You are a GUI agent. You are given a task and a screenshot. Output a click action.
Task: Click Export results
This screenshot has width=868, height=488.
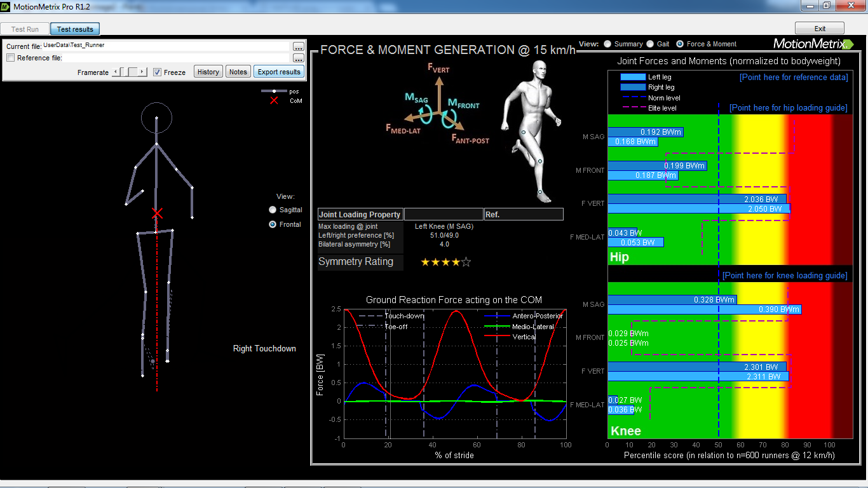coord(279,72)
